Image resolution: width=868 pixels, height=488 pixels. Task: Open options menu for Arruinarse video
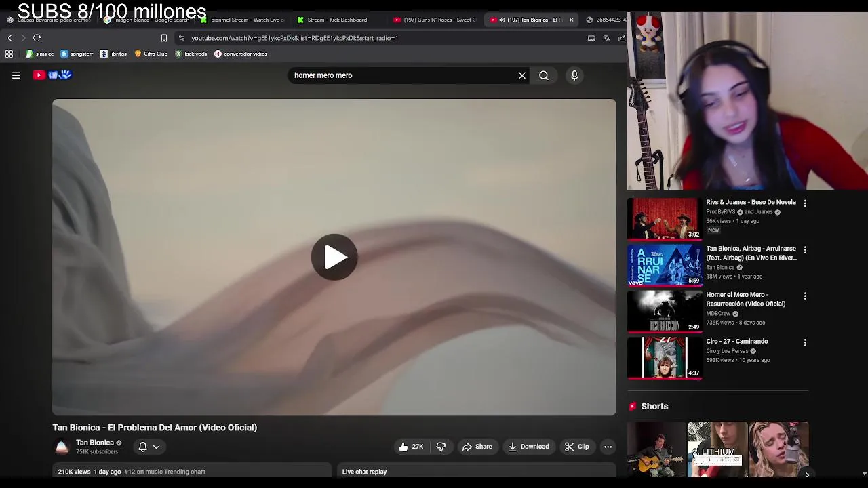(x=805, y=250)
